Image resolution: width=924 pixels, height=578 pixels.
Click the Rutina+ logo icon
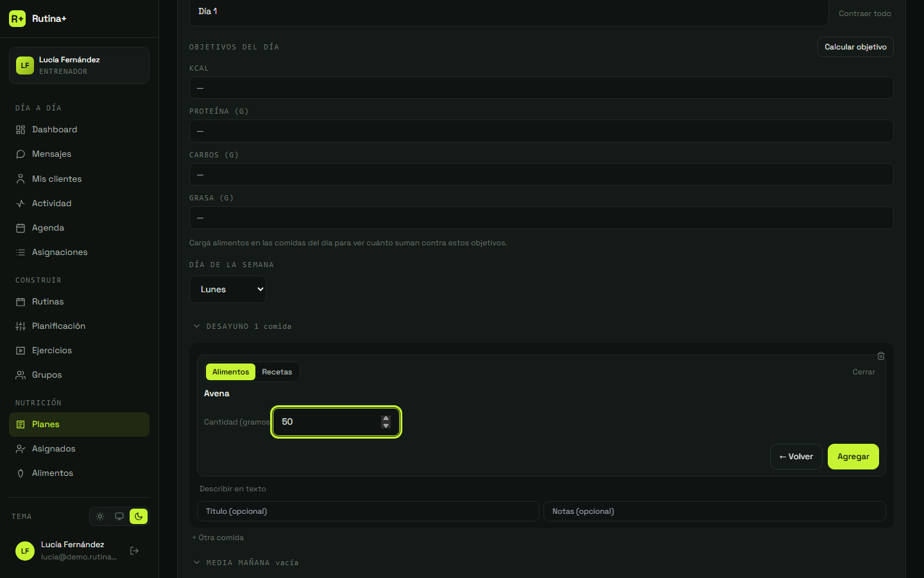(17, 19)
